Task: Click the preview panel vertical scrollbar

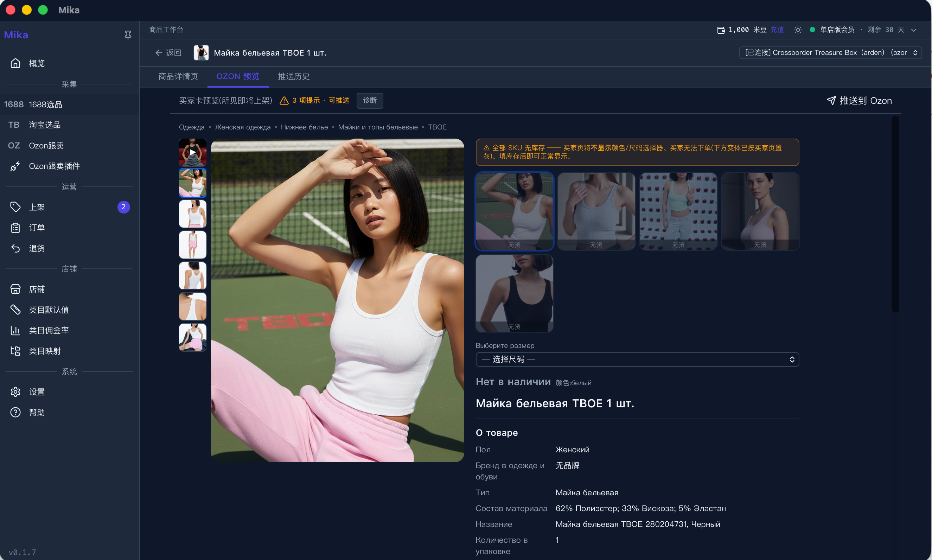Action: (895, 214)
